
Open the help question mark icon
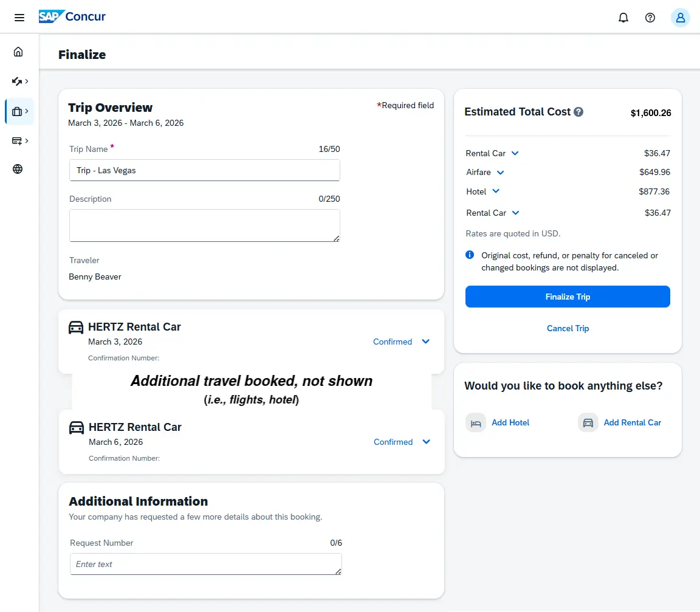[x=650, y=18]
